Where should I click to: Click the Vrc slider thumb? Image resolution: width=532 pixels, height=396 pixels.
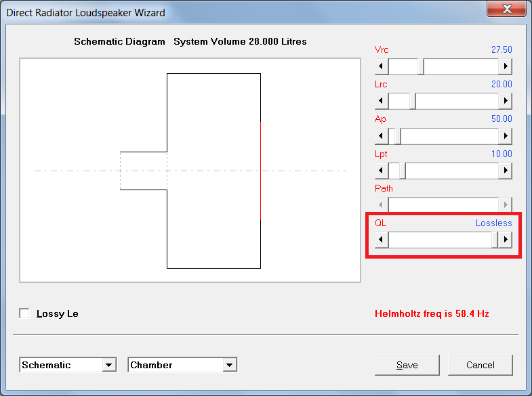click(421, 66)
